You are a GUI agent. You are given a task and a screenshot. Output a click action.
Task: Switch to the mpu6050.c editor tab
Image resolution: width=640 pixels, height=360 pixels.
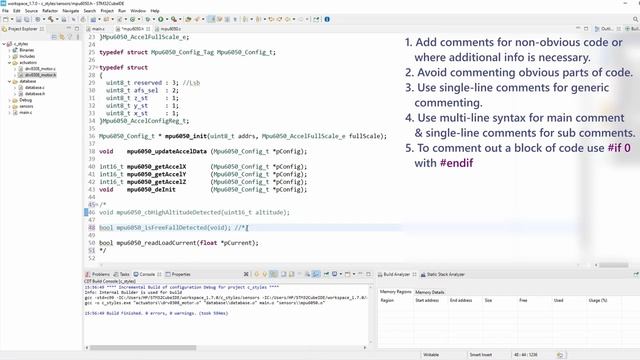coord(171,29)
